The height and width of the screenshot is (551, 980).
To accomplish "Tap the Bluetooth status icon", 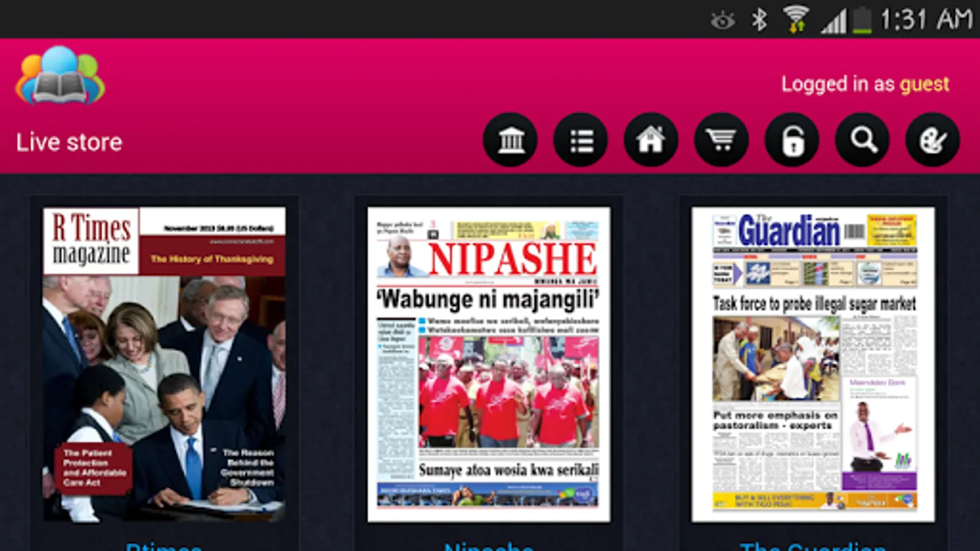I will [x=759, y=20].
